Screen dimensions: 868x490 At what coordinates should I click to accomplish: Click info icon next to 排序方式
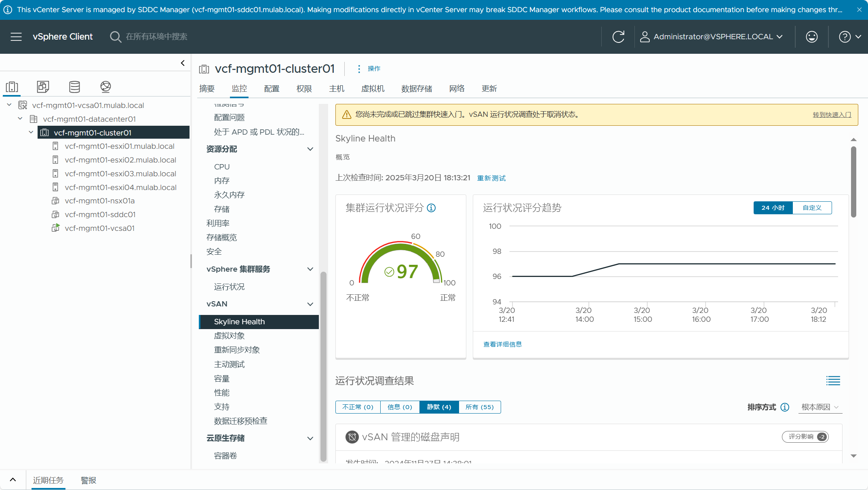point(785,407)
